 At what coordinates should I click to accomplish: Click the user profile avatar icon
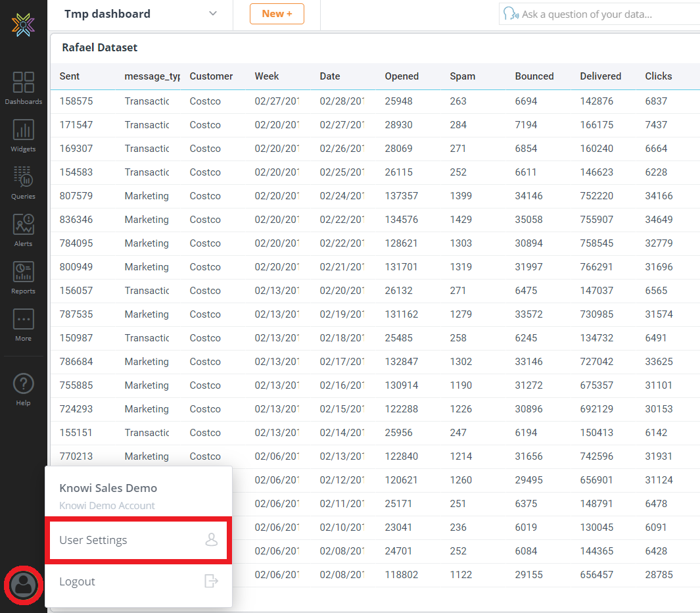point(24,584)
